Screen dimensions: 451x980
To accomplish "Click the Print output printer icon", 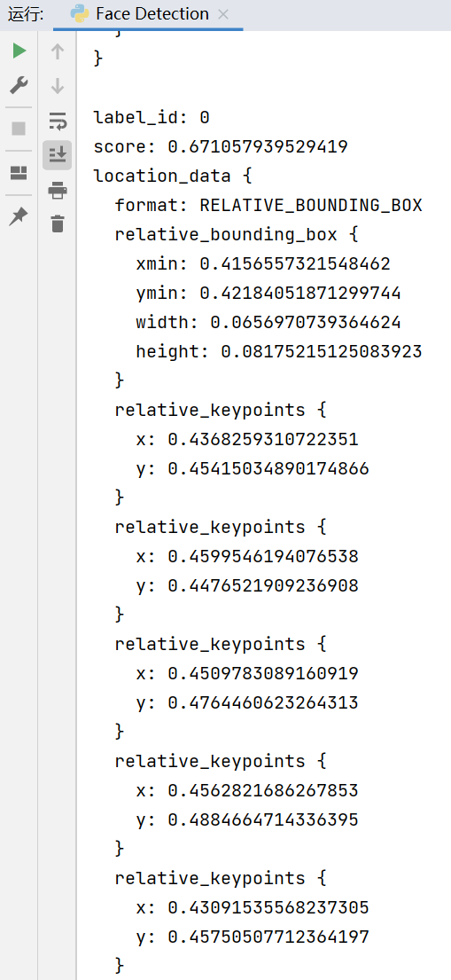I will (x=58, y=190).
